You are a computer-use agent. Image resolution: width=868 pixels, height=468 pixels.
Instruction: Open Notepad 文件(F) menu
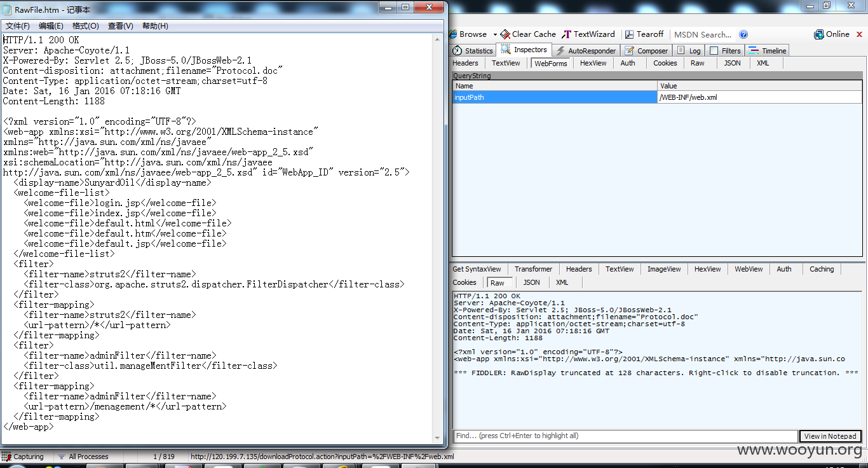pyautogui.click(x=18, y=26)
